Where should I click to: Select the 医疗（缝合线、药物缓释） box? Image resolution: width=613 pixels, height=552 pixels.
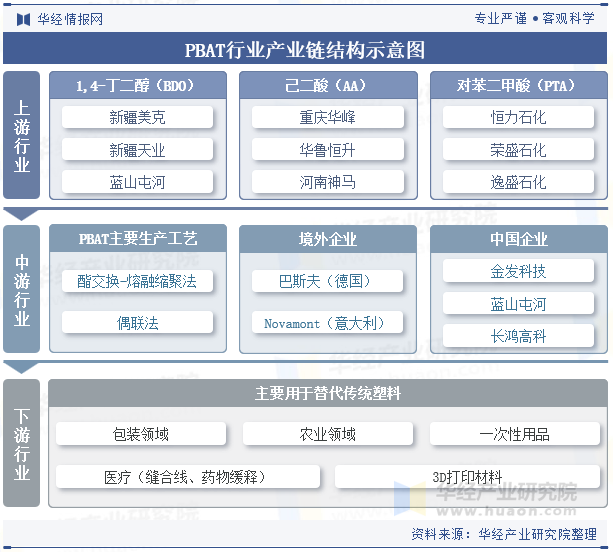188,477
